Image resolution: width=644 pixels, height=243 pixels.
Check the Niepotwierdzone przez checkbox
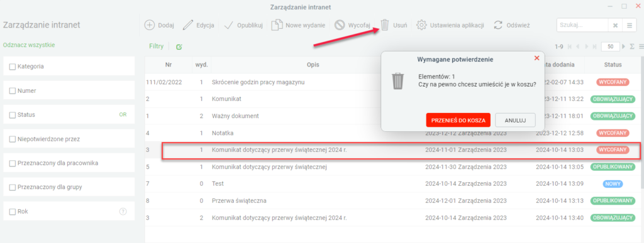click(x=13, y=139)
